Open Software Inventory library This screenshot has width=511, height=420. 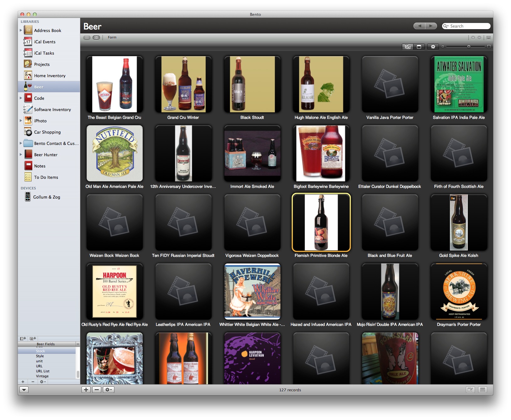[49, 109]
